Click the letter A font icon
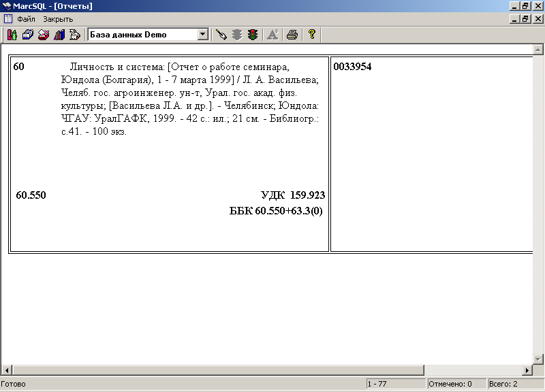Screen dimensions: 545x392 272,35
